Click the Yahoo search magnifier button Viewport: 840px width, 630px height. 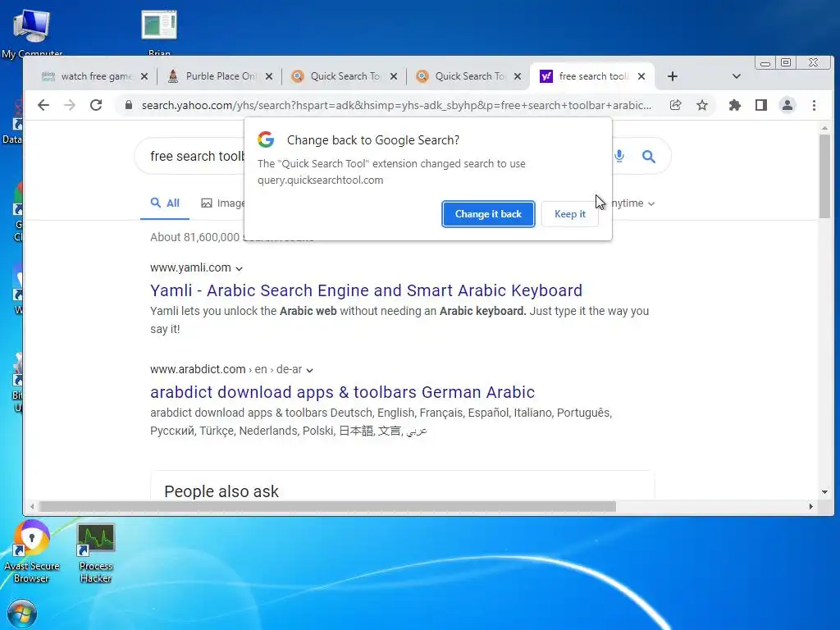click(x=648, y=157)
